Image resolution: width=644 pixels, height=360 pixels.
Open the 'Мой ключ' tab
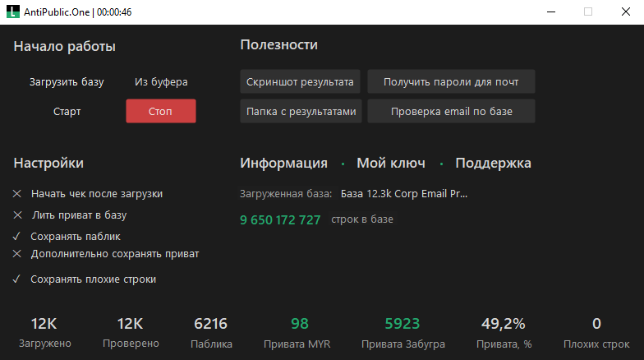pos(391,163)
